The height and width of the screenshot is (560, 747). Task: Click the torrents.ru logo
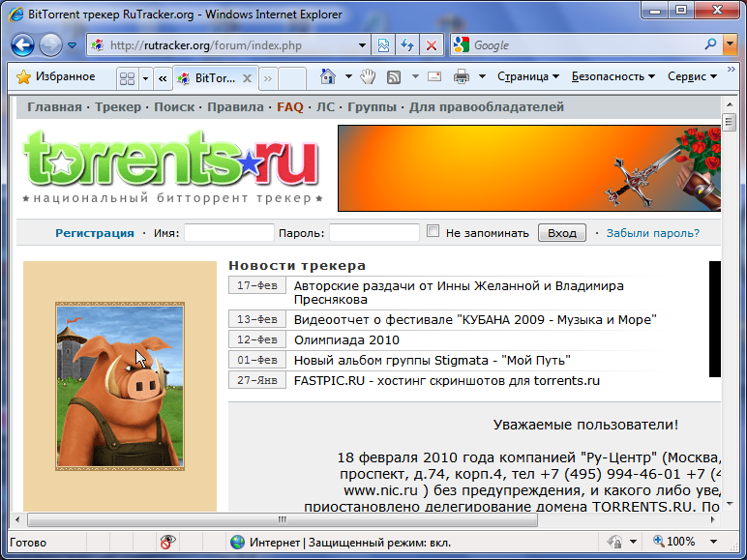[x=171, y=166]
